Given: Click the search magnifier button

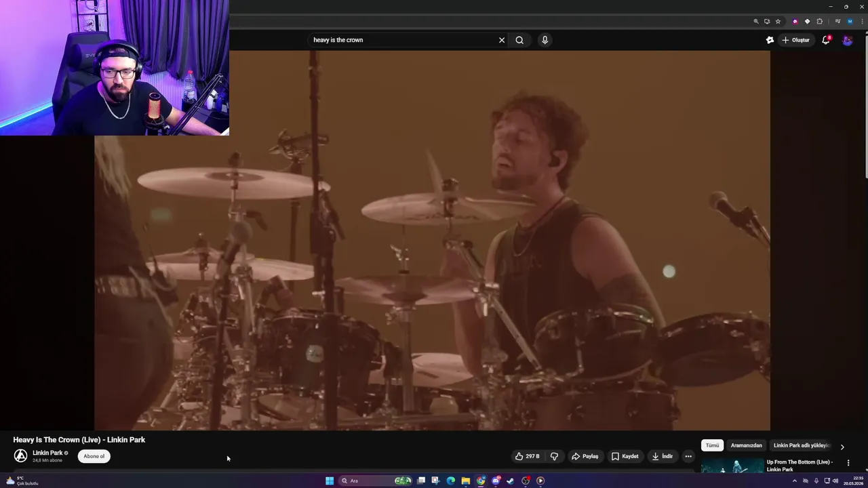Looking at the screenshot, I should 519,40.
